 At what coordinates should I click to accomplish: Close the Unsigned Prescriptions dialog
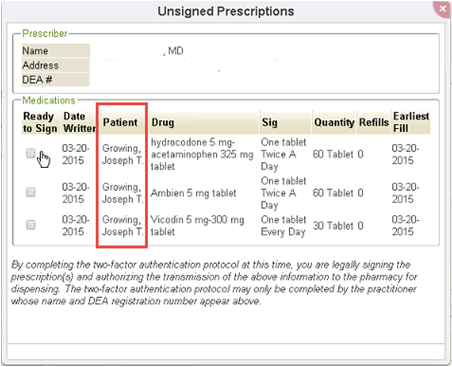point(442,9)
